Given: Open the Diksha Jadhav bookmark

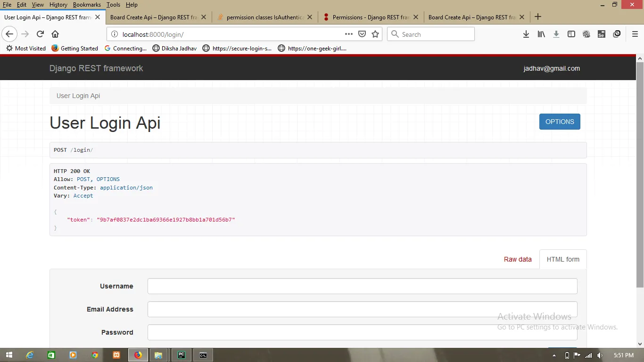Looking at the screenshot, I should (174, 48).
